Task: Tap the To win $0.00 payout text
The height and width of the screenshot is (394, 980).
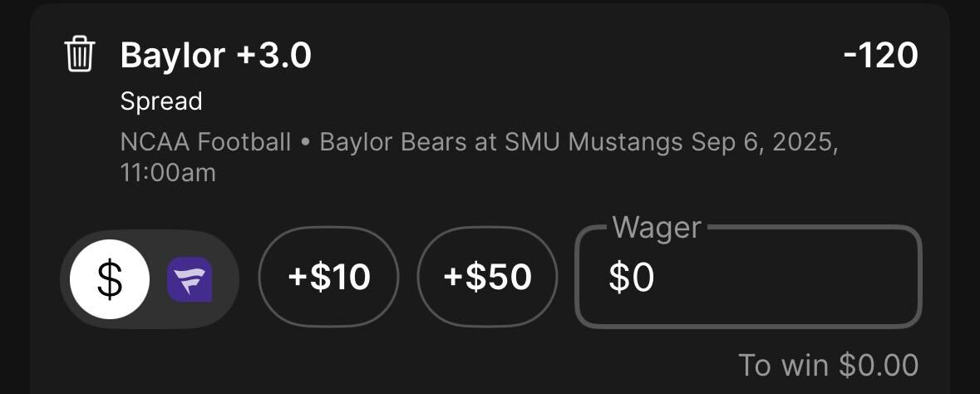Action: click(828, 365)
